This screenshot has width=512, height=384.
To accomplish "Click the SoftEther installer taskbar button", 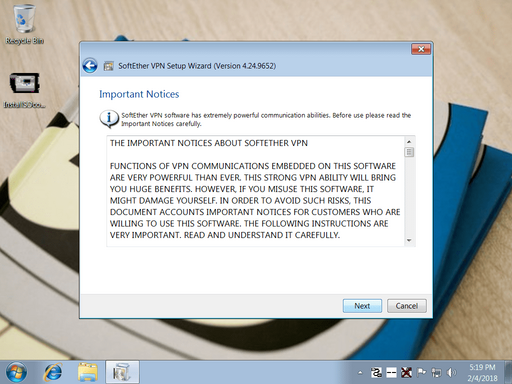I will [x=122, y=372].
